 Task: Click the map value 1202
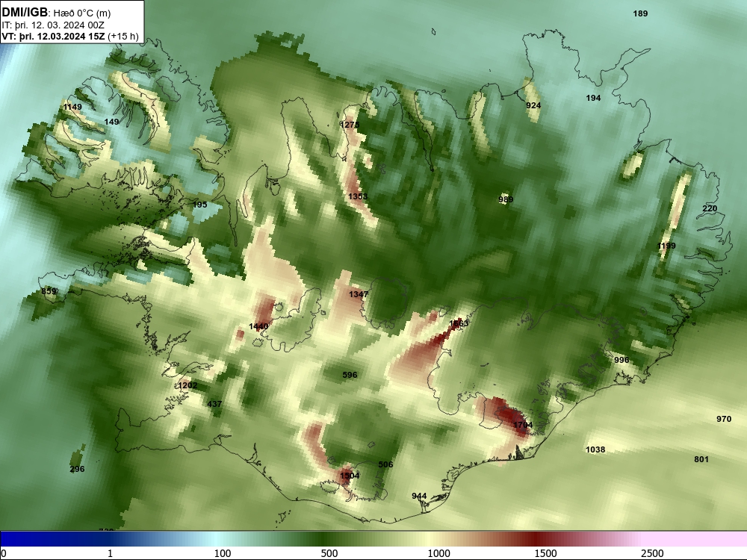[x=187, y=385]
